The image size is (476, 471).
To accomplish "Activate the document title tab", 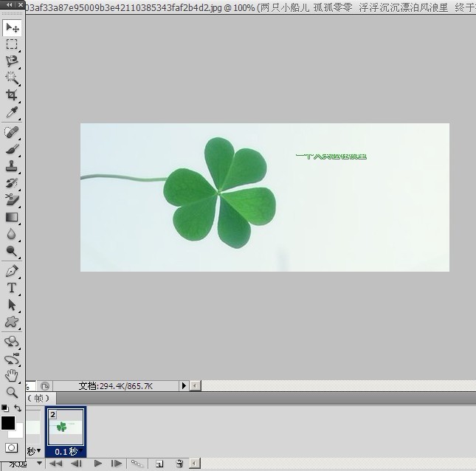I will point(251,7).
